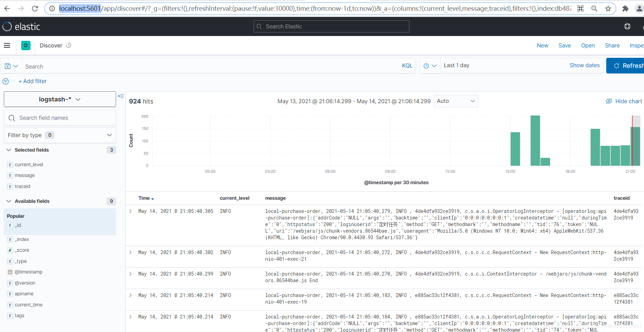The height and width of the screenshot is (332, 644).
Task: Click the Refresh button
Action: tap(625, 66)
